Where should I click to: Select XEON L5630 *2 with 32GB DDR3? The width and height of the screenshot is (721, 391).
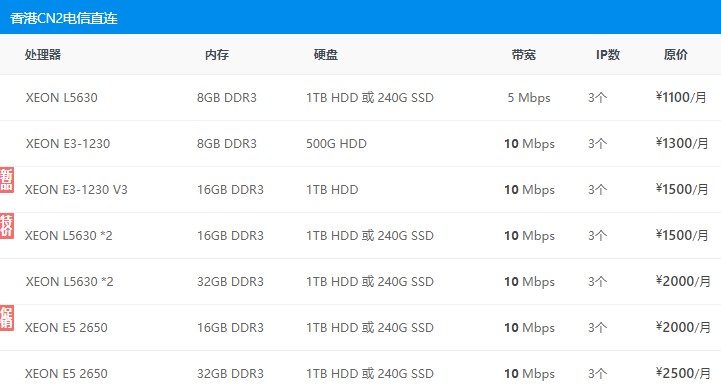coord(360,282)
